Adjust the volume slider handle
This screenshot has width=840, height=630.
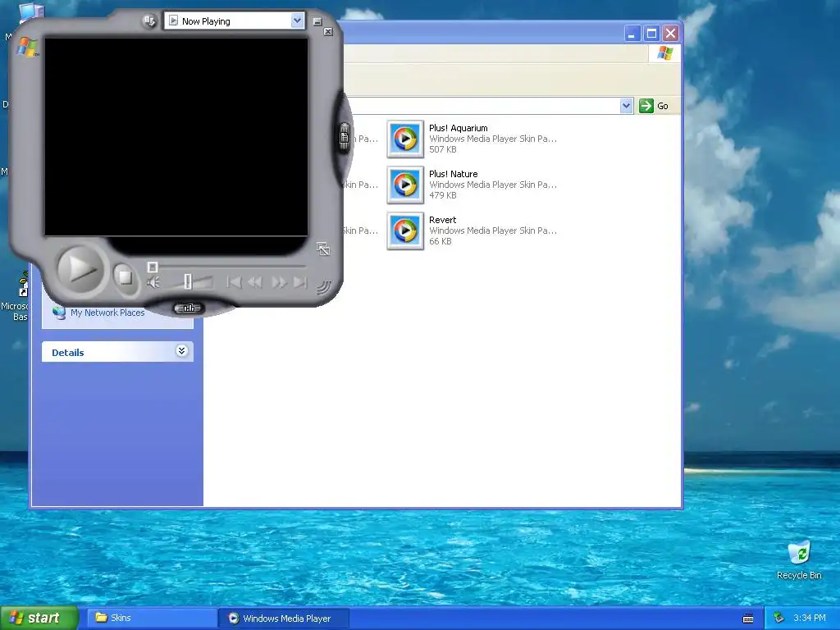tap(188, 281)
